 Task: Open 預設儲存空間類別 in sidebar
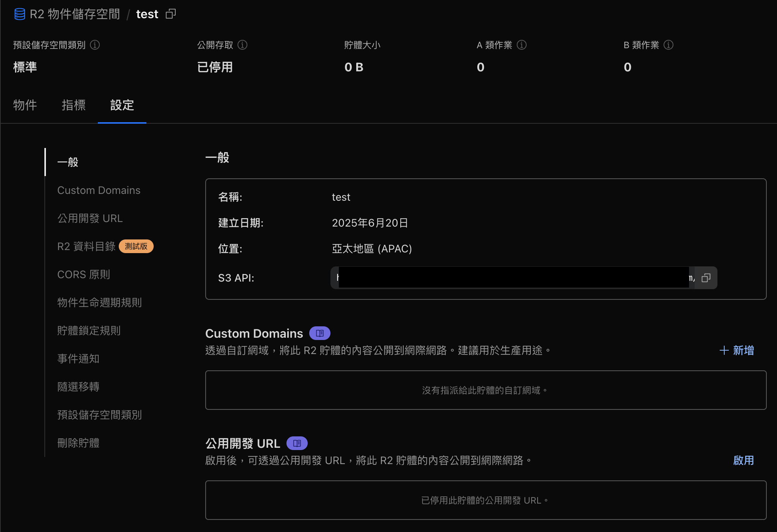coord(99,415)
